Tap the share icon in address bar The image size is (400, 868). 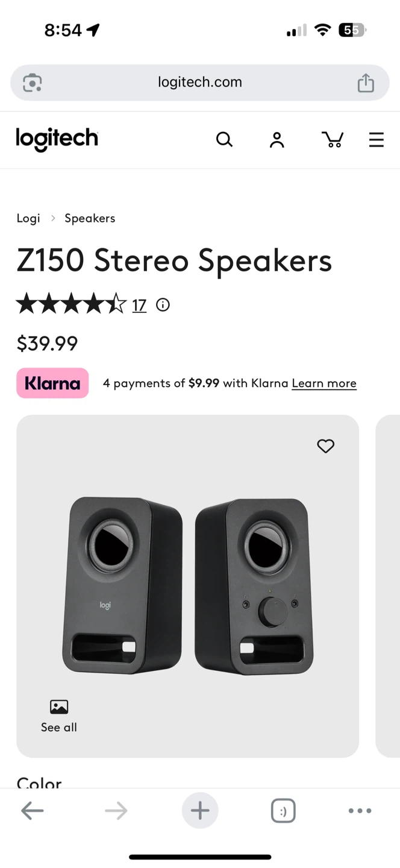[x=366, y=83]
